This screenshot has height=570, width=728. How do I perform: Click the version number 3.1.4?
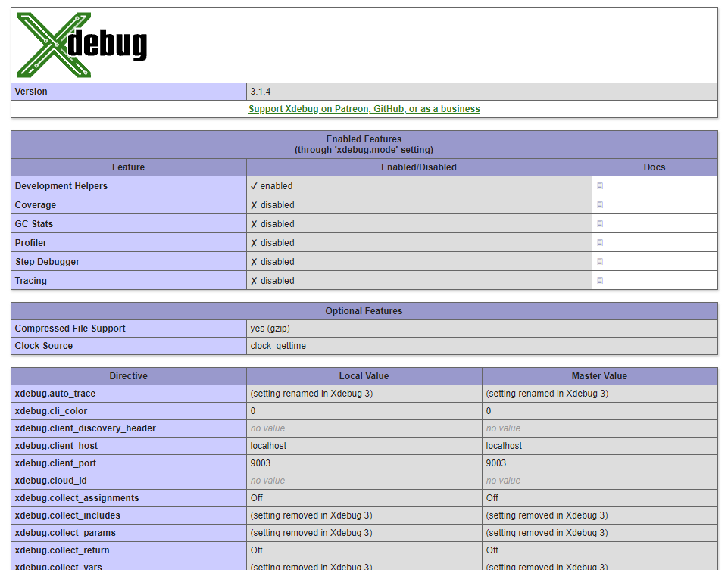(261, 92)
